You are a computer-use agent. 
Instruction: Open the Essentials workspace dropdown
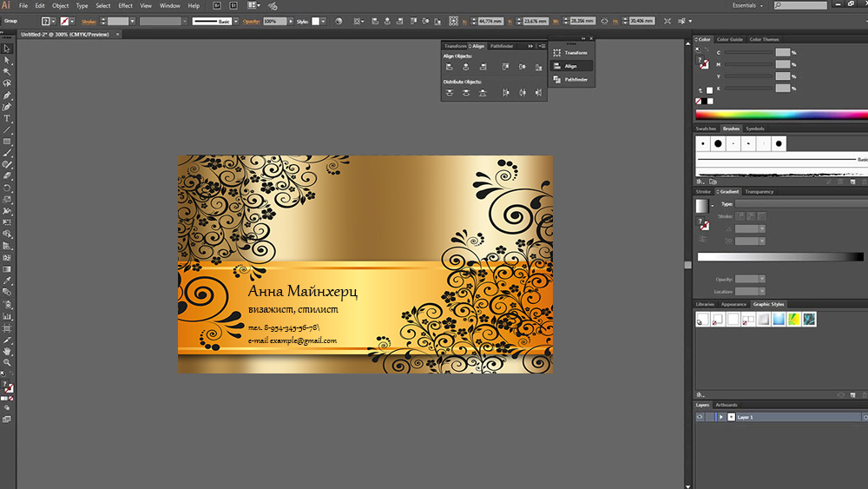(x=748, y=6)
